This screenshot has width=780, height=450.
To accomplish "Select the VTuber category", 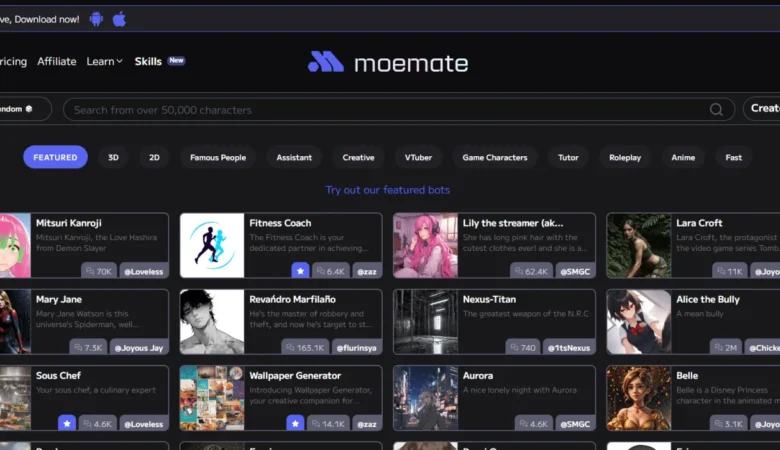I will [418, 157].
